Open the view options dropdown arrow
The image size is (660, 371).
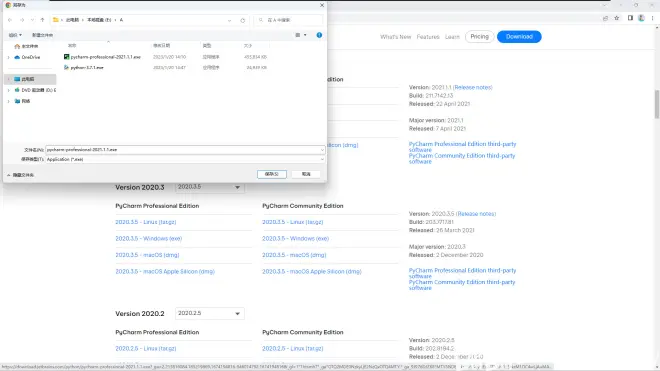pos(305,35)
